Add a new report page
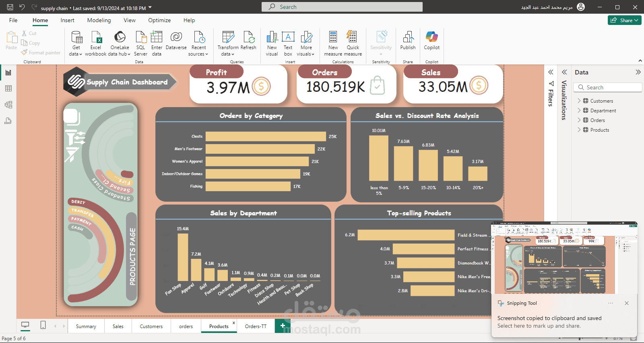The height and width of the screenshot is (343, 644). (x=283, y=326)
